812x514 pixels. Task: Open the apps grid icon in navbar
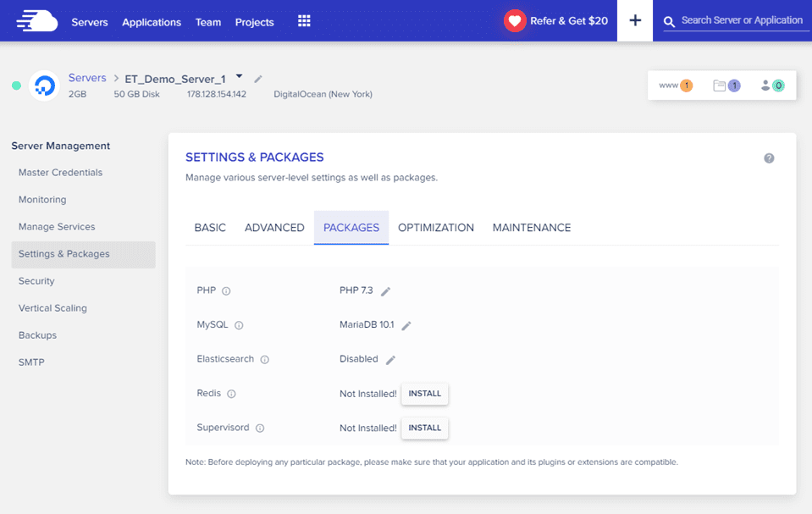click(304, 21)
